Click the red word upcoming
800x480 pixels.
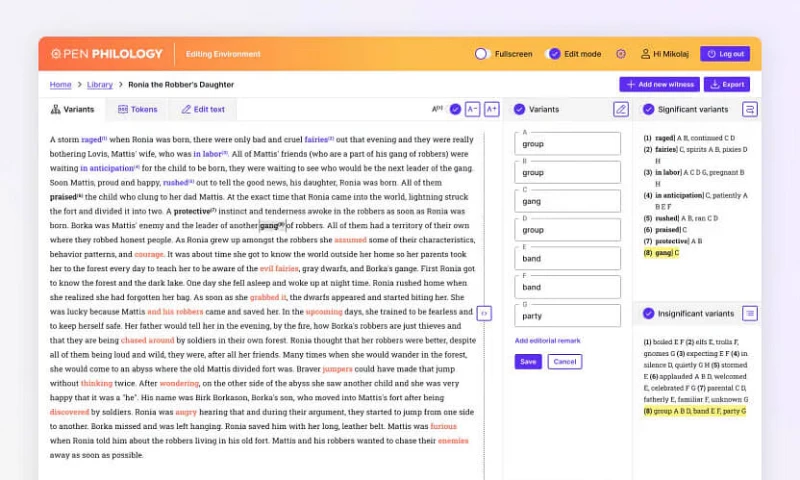click(x=324, y=311)
